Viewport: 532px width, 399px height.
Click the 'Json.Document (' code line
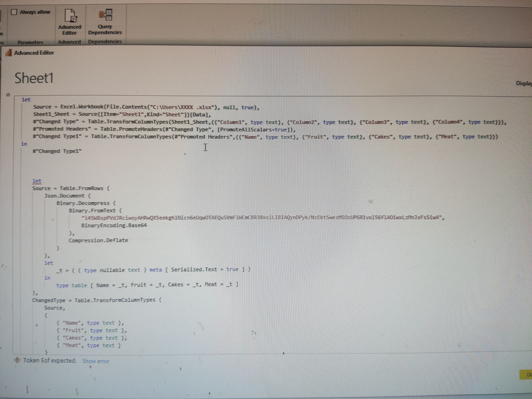click(x=68, y=196)
